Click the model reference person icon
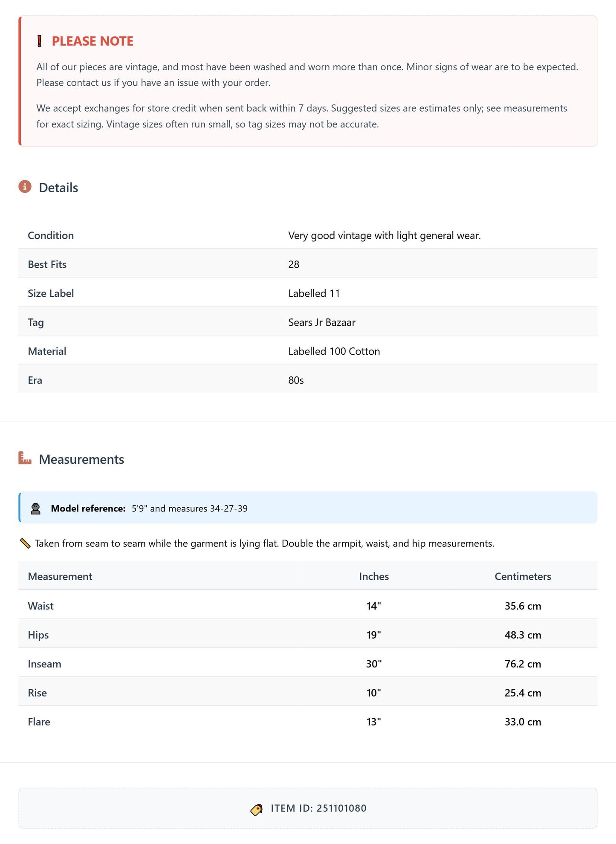Viewport: 616px width, 844px height. coord(36,508)
